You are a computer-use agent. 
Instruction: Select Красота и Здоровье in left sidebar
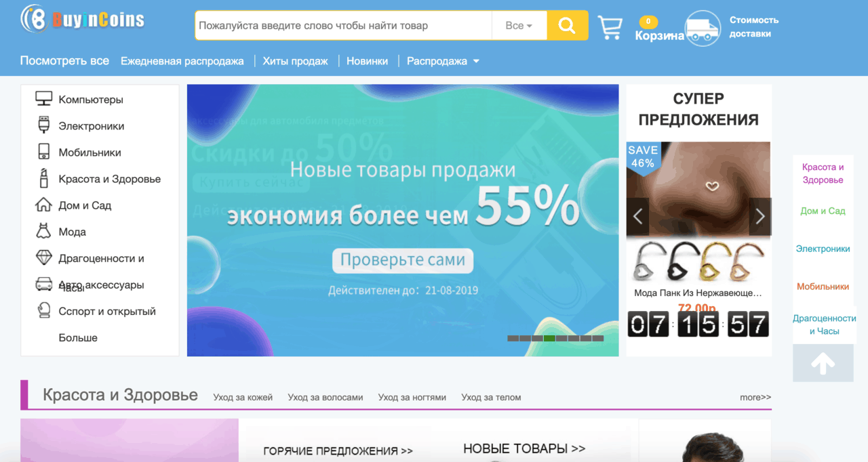point(110,179)
